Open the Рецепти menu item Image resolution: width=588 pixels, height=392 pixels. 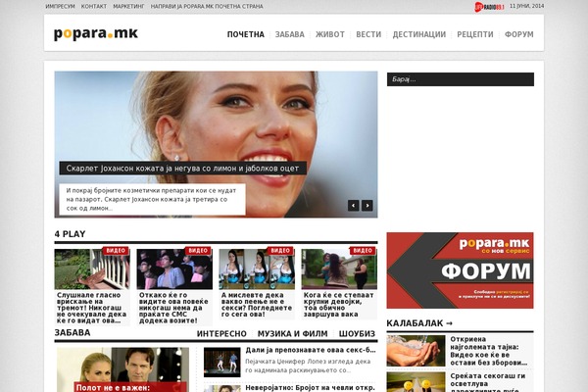tap(475, 34)
